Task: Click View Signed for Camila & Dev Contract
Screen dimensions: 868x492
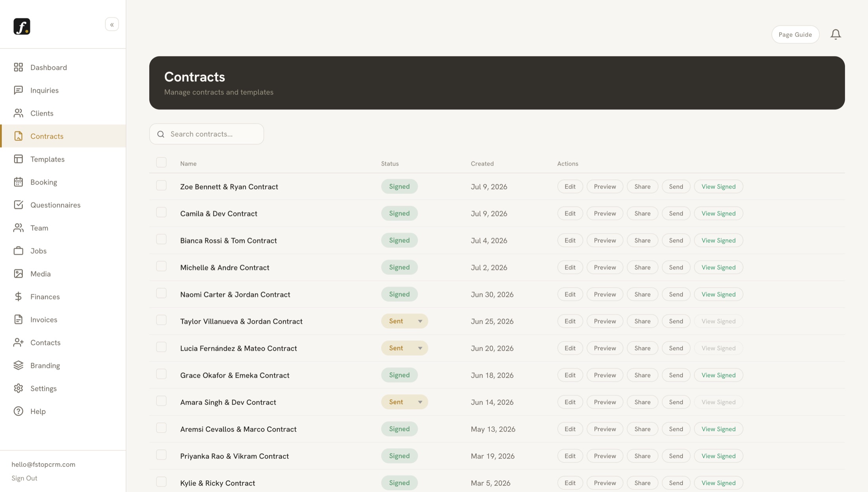Action: tap(718, 213)
